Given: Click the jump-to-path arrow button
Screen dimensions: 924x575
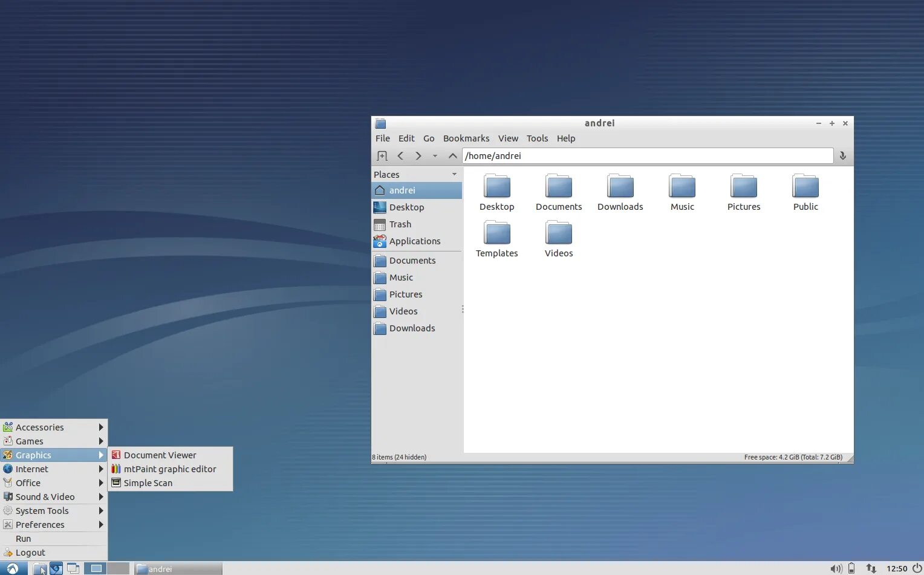Looking at the screenshot, I should 842,156.
